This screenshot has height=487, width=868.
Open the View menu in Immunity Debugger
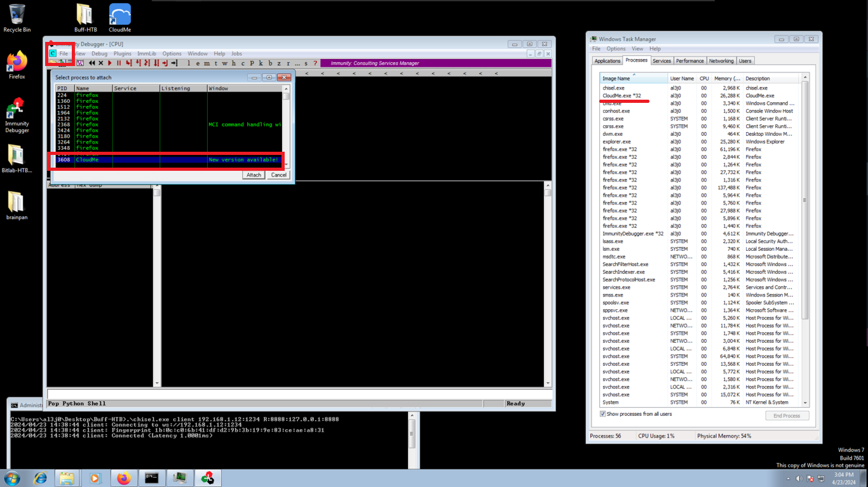(x=79, y=53)
